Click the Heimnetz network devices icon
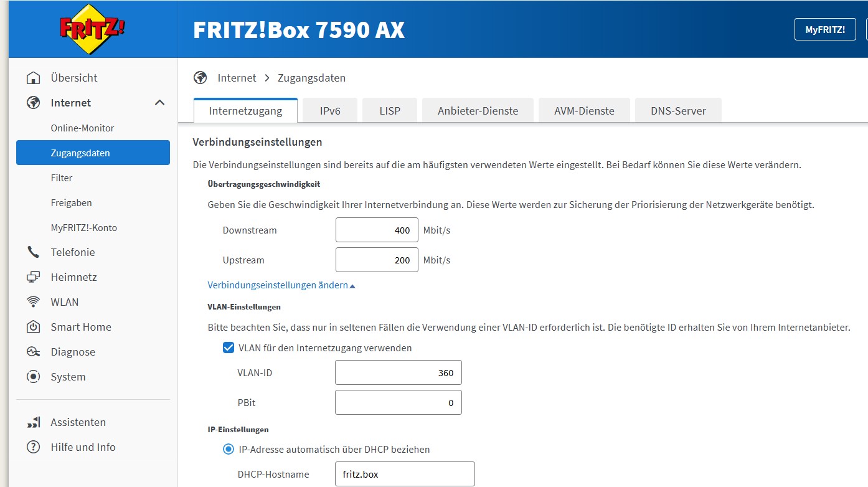Screen dimensions: 868x487 click(x=33, y=277)
